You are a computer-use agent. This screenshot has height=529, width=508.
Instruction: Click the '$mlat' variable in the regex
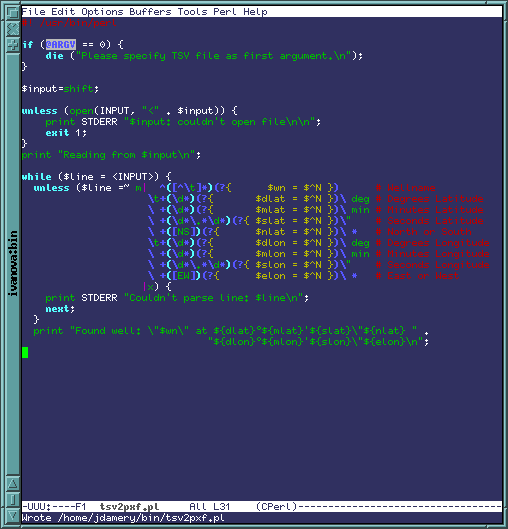click(270, 210)
